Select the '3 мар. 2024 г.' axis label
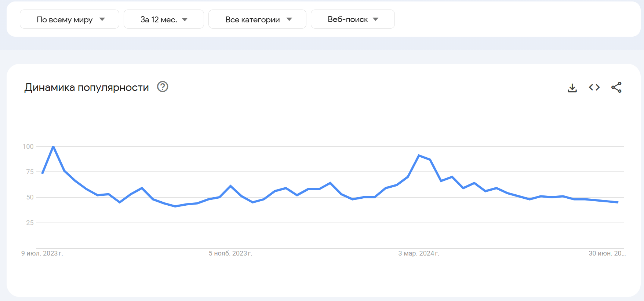Screen dimensions: 644x301 [x=419, y=253]
